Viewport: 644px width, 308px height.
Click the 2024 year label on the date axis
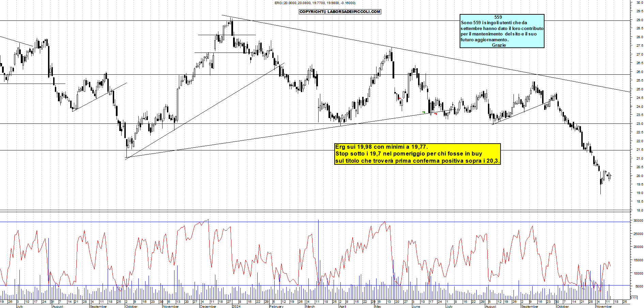[236, 306]
